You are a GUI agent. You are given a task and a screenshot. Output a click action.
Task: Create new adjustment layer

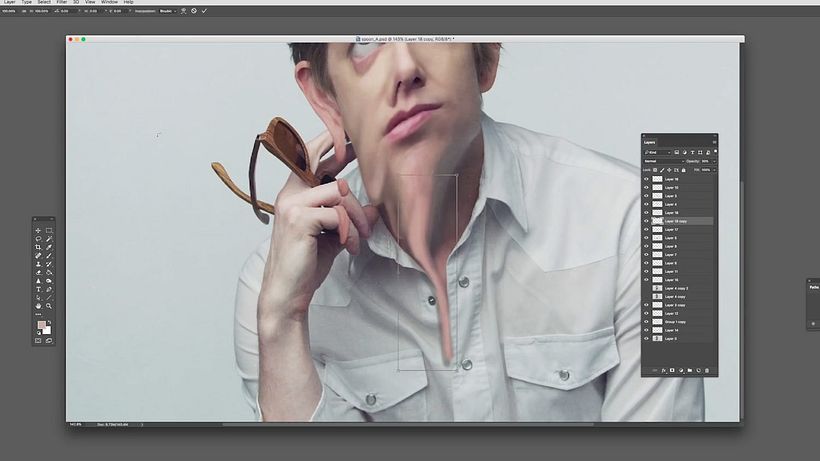pos(681,370)
